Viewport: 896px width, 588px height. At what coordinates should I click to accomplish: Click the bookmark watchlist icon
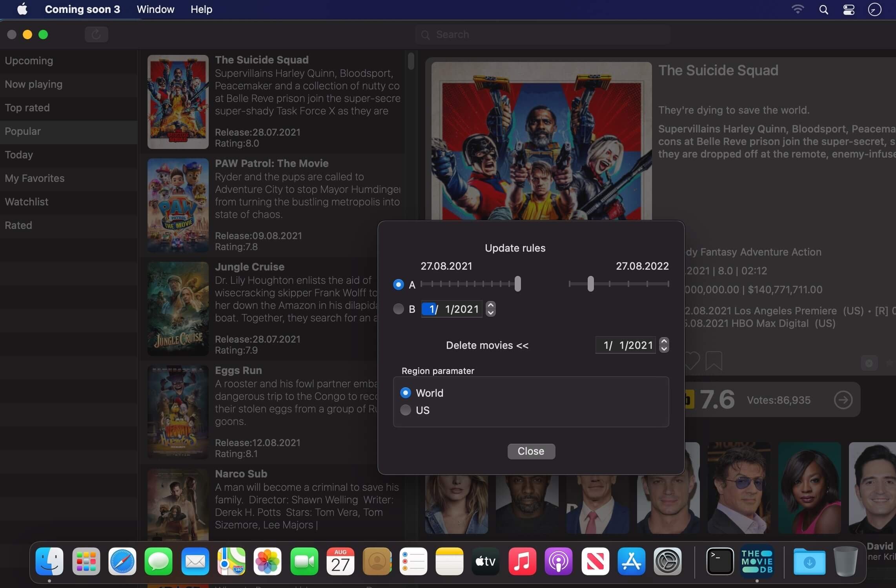tap(714, 360)
